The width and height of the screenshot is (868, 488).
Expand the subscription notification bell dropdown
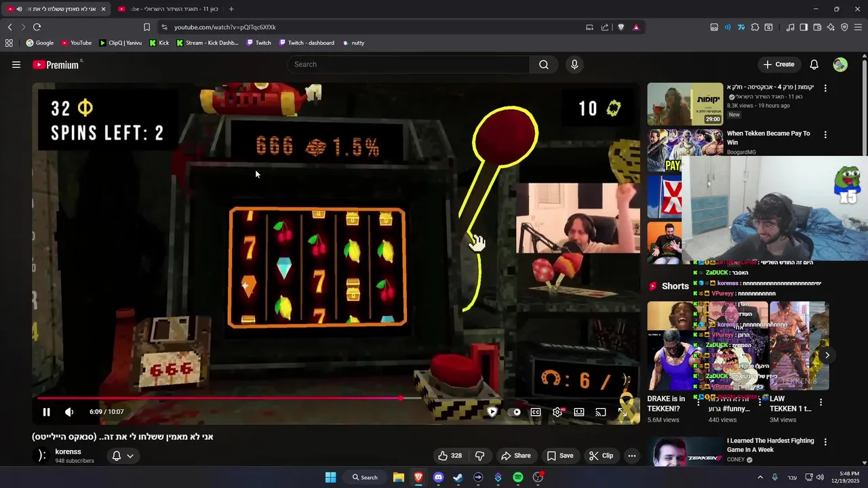[x=123, y=455]
